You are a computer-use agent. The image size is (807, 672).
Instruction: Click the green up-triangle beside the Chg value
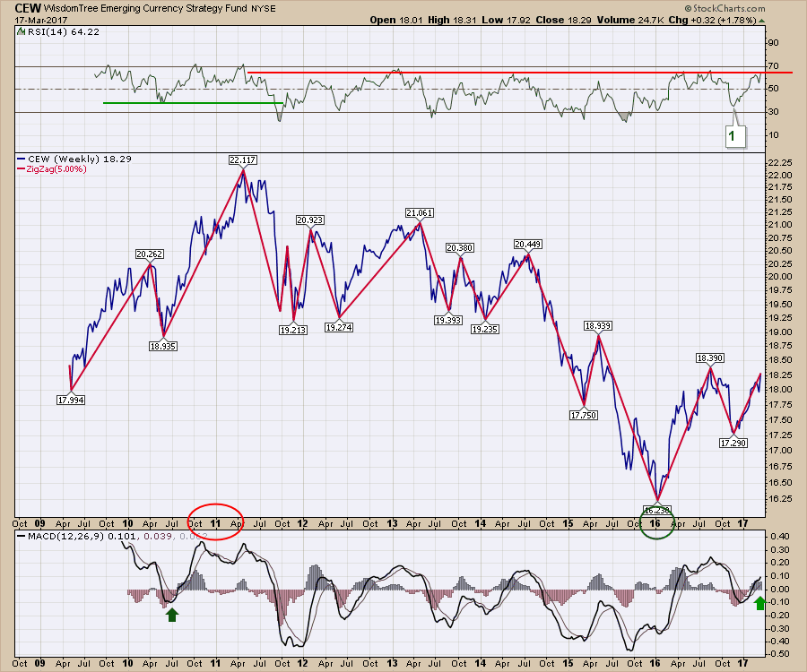(x=761, y=21)
